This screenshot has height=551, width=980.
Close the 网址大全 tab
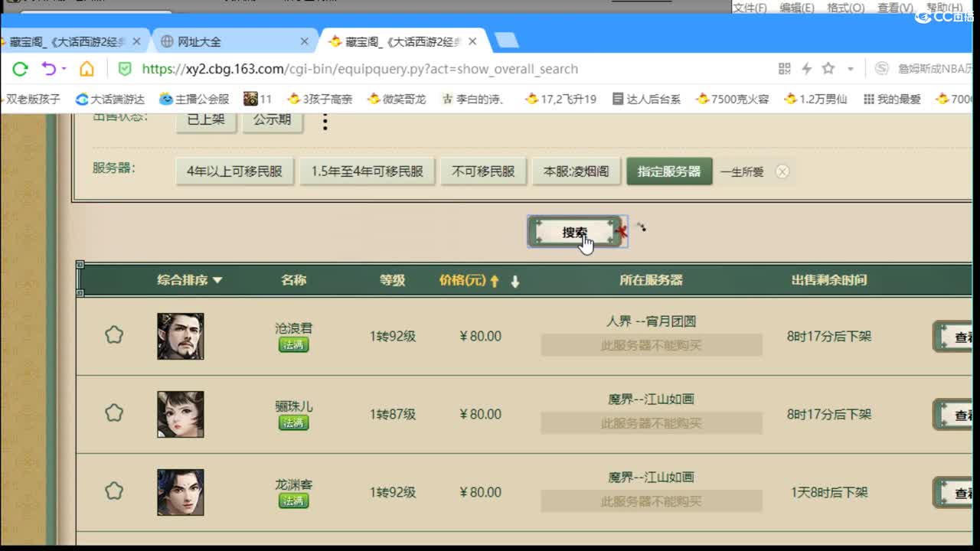point(304,41)
